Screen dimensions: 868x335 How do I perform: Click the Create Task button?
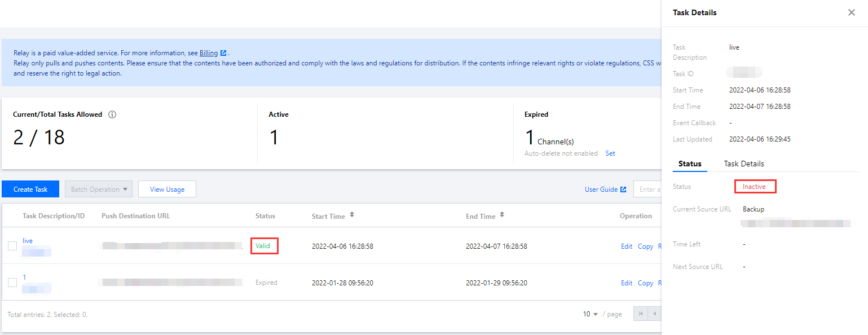pyautogui.click(x=30, y=189)
